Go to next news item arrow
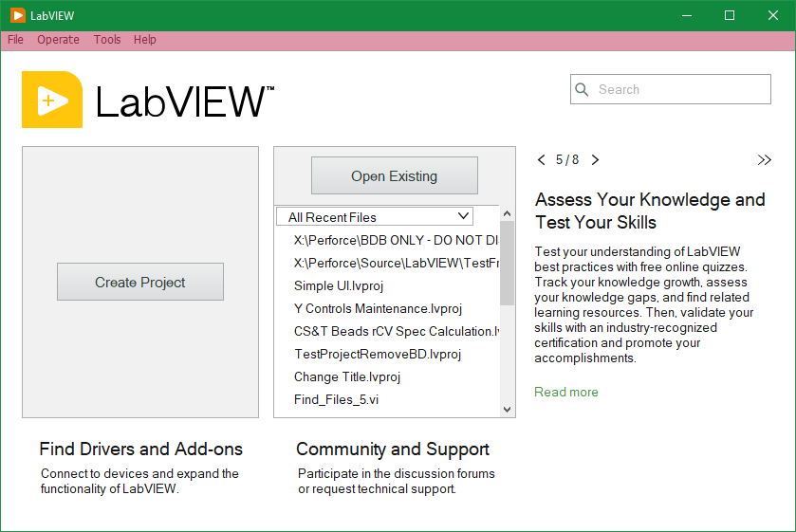This screenshot has width=796, height=532. pyautogui.click(x=595, y=160)
